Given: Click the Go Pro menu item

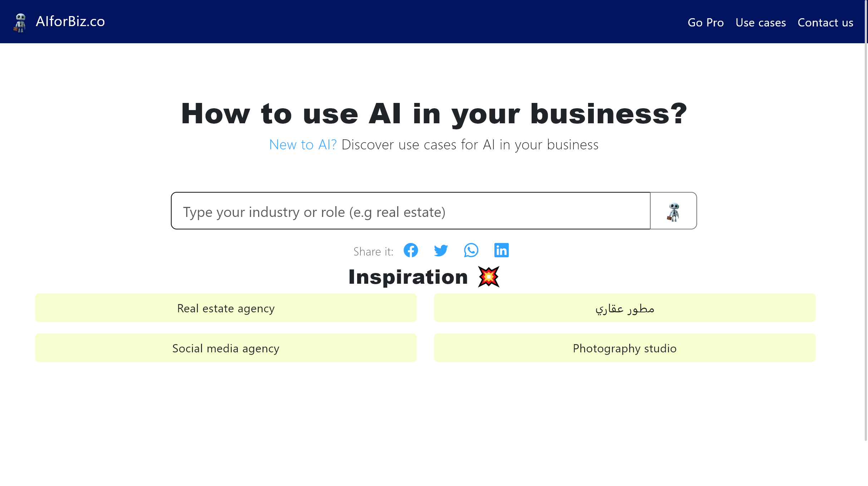Looking at the screenshot, I should pyautogui.click(x=706, y=21).
